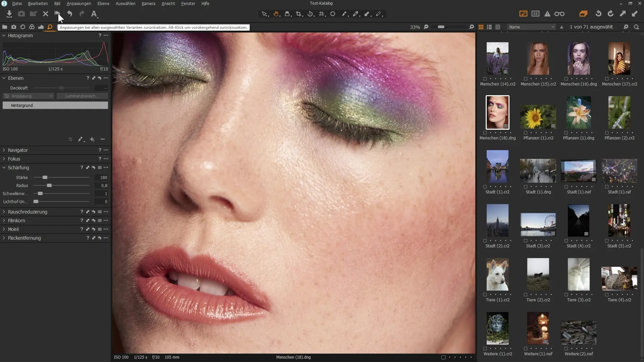This screenshot has height=362, width=644.
Task: Collapse the Schärfung panel
Action: point(4,168)
